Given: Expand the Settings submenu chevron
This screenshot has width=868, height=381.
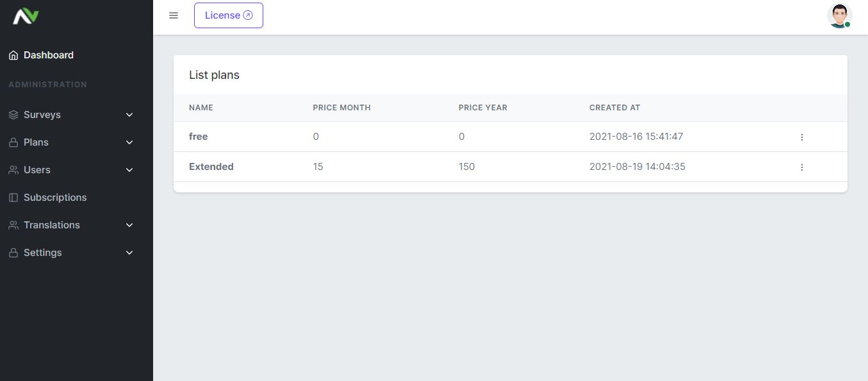Looking at the screenshot, I should click(129, 253).
